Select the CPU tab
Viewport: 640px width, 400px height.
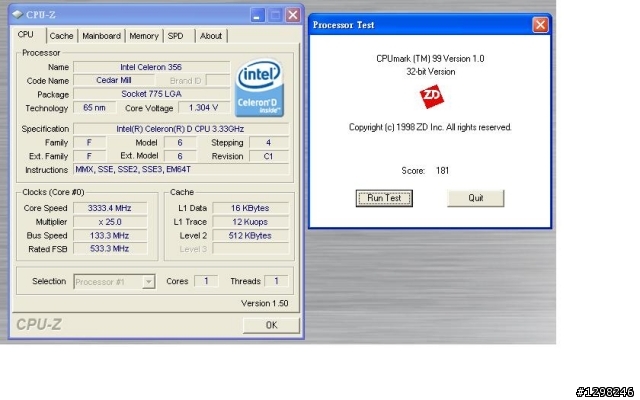(27, 35)
